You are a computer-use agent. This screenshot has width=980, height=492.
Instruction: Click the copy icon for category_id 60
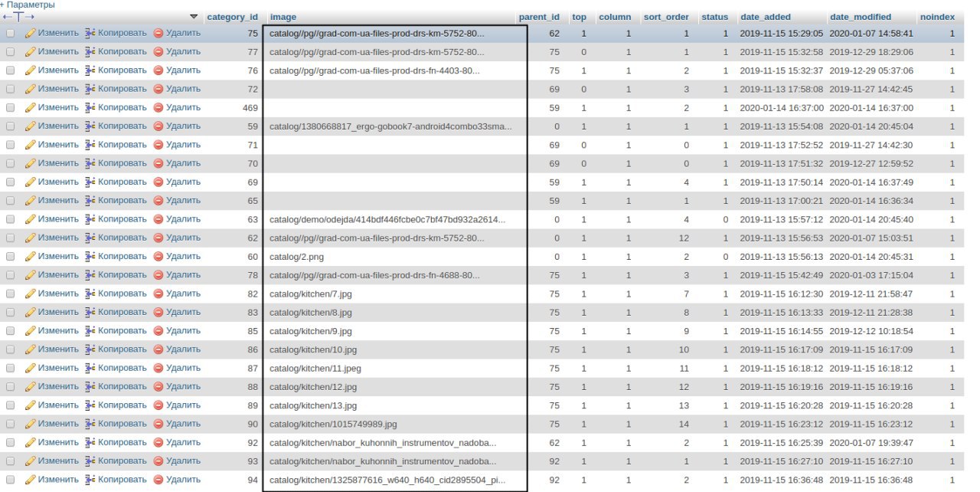coord(90,256)
